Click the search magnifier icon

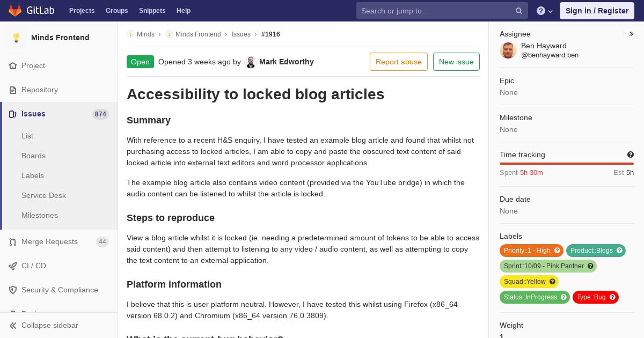pyautogui.click(x=519, y=11)
